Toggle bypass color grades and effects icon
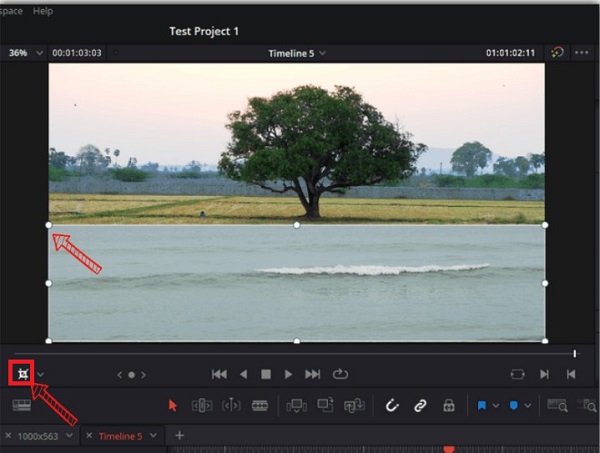The width and height of the screenshot is (600, 453). click(557, 52)
